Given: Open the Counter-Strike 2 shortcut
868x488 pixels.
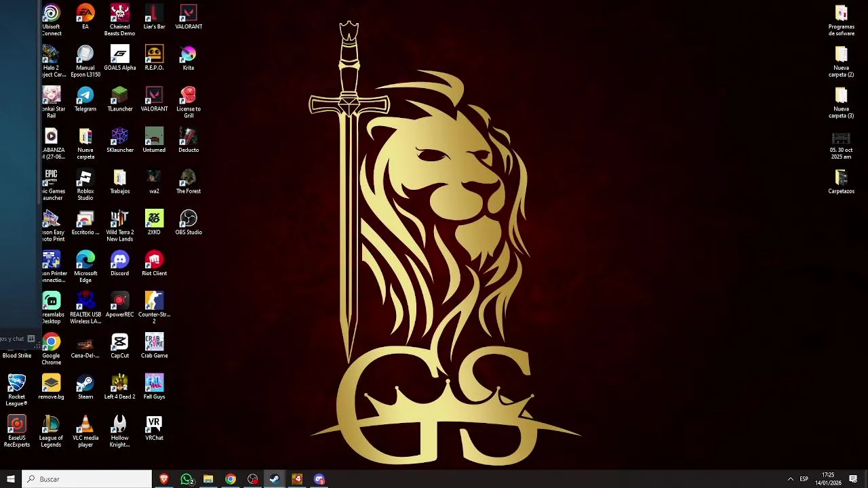Looking at the screenshot, I should click(x=154, y=308).
